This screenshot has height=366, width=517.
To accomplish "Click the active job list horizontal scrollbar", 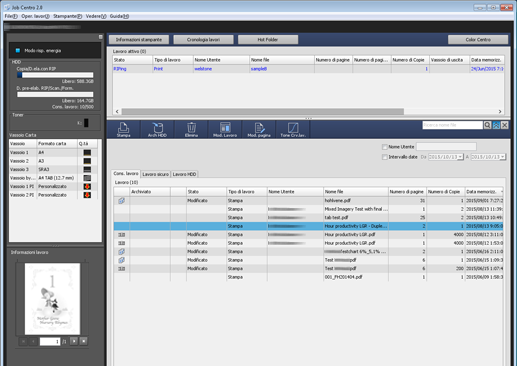I will click(x=263, y=111).
